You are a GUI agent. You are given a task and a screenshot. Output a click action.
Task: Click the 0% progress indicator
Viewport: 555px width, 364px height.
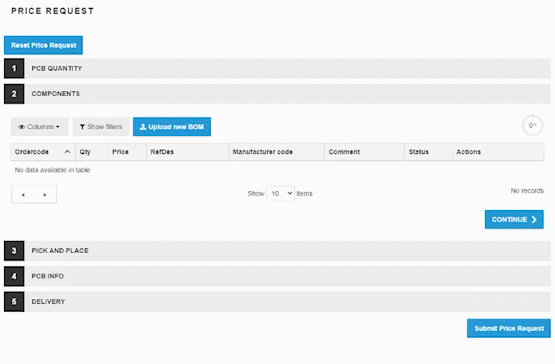[532, 125]
